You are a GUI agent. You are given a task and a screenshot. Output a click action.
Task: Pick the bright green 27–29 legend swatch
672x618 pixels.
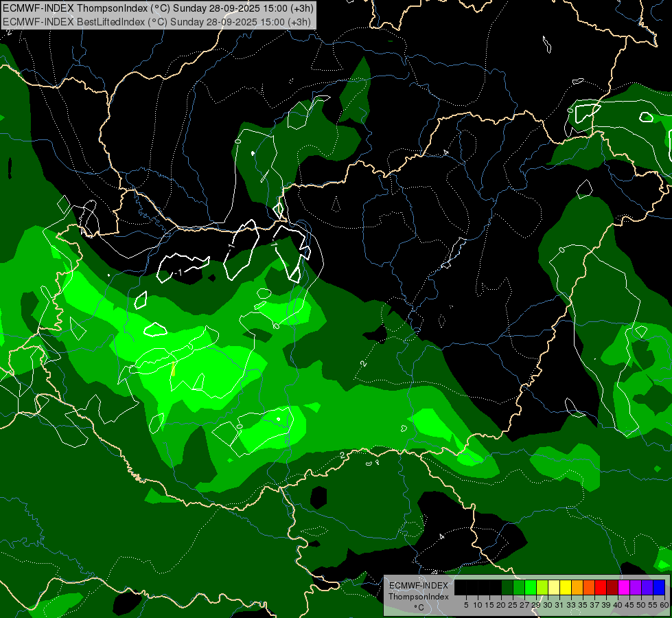tap(530, 587)
